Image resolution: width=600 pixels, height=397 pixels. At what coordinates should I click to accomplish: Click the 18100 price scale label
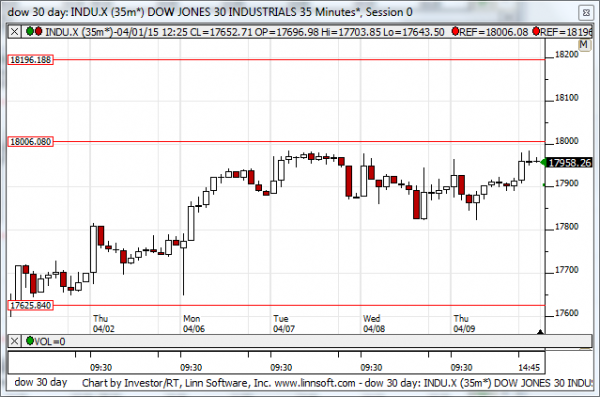[567, 98]
